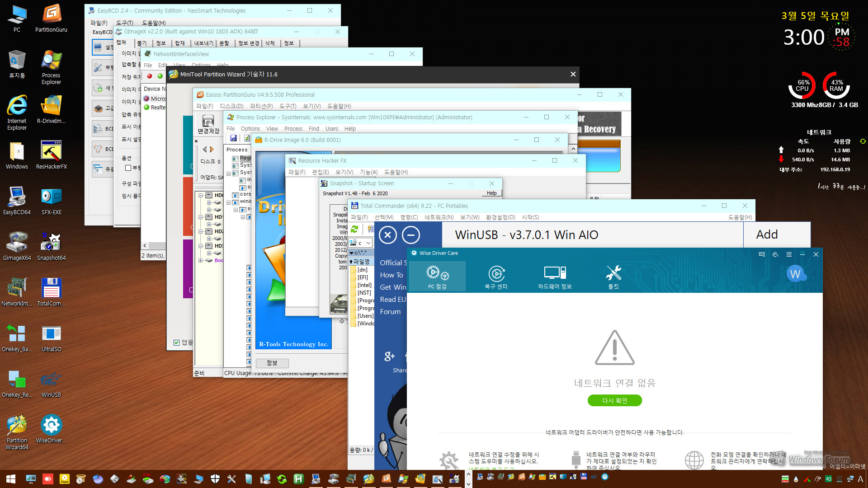Open 하드웨어 정보 in Wise Driver Care

[555, 277]
